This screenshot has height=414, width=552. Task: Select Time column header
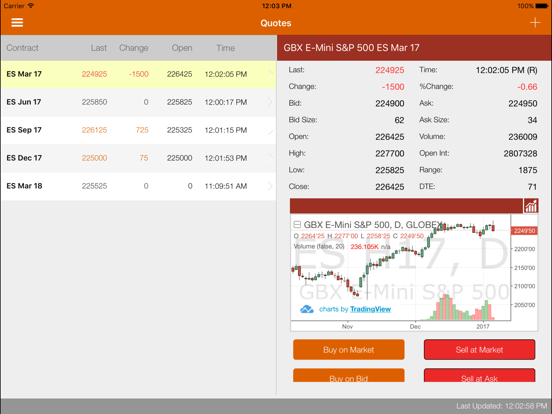[x=225, y=48]
